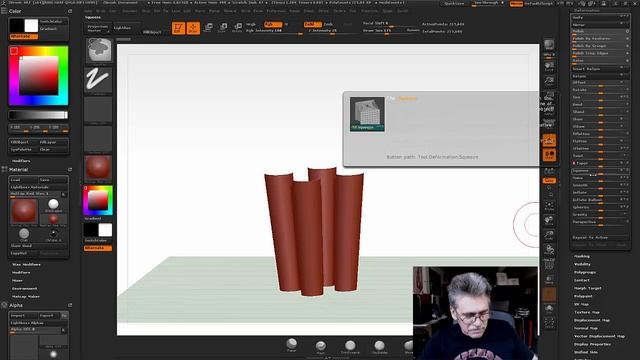640x360 pixels.
Task: Open the Document menu in the menu bar
Action: (x=130, y=11)
